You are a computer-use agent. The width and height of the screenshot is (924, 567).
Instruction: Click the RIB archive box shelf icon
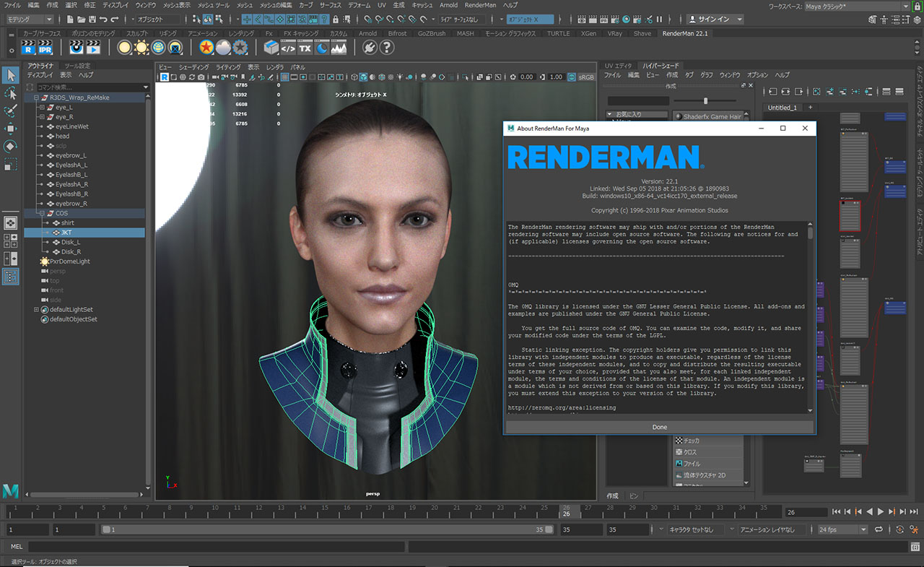point(271,48)
